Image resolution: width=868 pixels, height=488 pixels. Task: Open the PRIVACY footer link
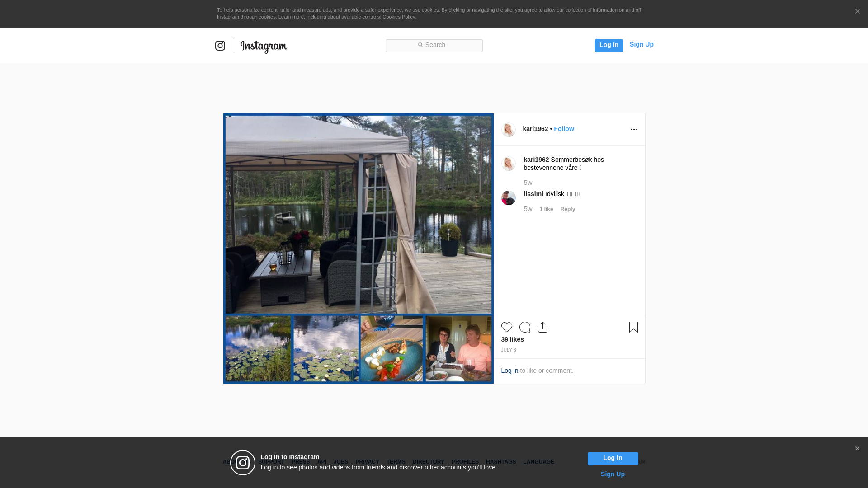(367, 462)
